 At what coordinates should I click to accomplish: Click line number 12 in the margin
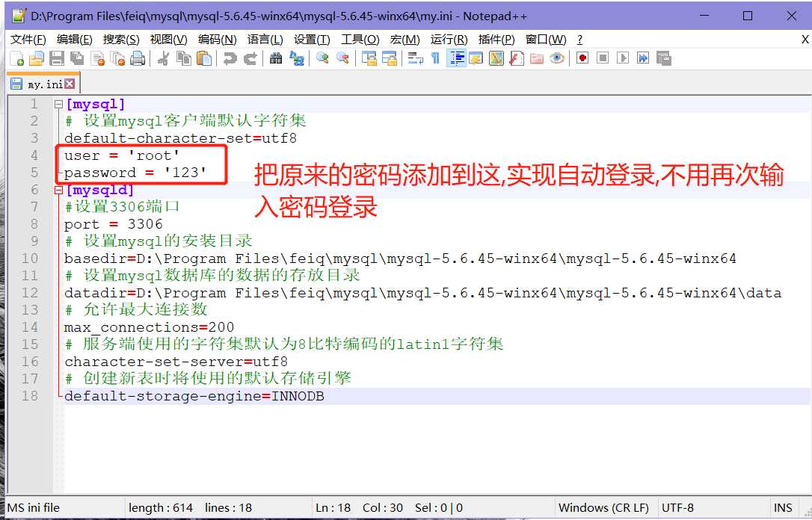(x=29, y=293)
